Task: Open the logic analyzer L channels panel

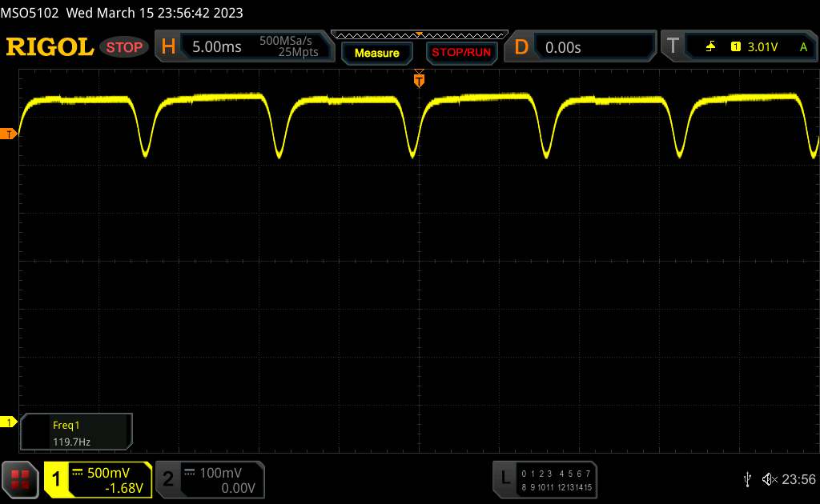Action: (545, 480)
